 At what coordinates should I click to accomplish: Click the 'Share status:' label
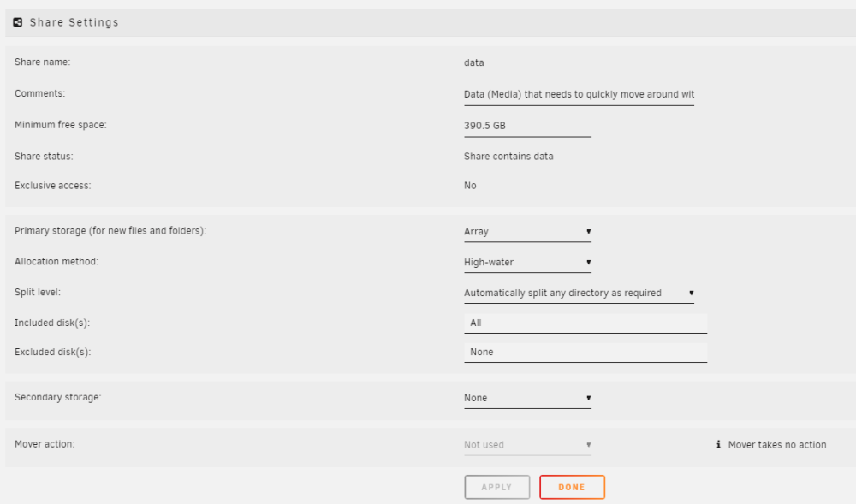[x=44, y=157]
